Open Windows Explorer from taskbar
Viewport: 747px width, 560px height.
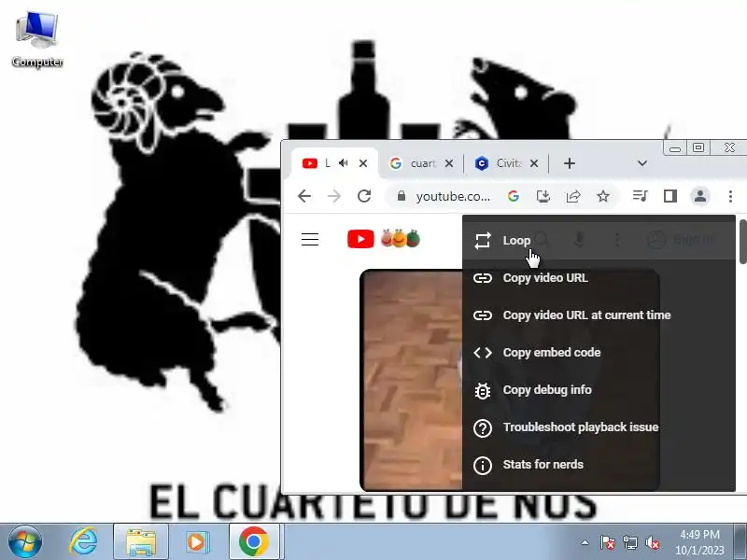141,542
